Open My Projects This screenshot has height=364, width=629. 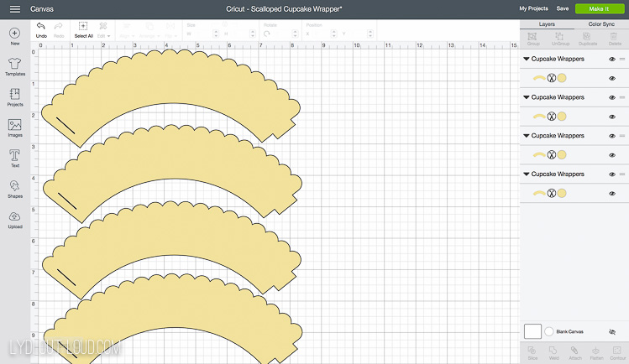coord(533,8)
